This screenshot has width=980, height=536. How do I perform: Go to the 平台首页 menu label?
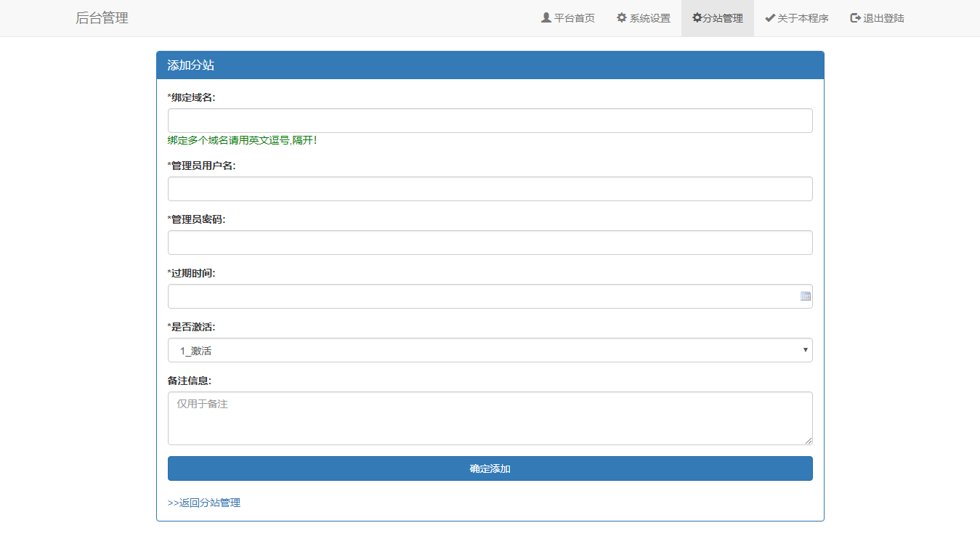click(x=575, y=18)
